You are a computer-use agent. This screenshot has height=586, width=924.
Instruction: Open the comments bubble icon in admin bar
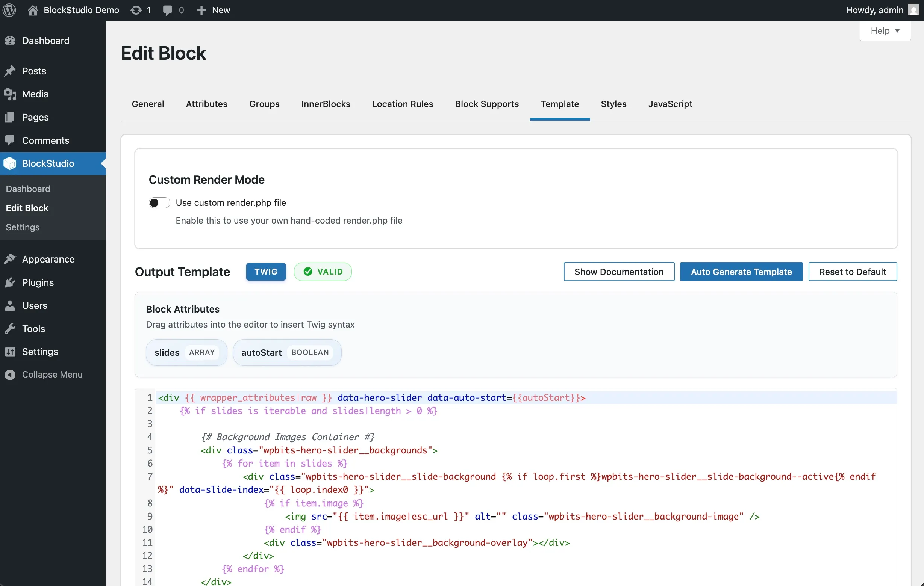pos(167,11)
